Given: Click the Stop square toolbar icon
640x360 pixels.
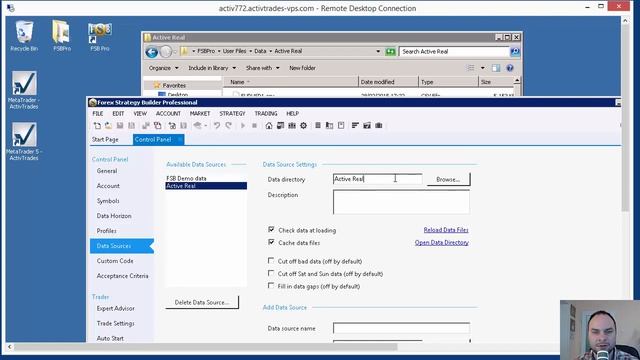Looking at the screenshot, I should pyautogui.click(x=254, y=126).
